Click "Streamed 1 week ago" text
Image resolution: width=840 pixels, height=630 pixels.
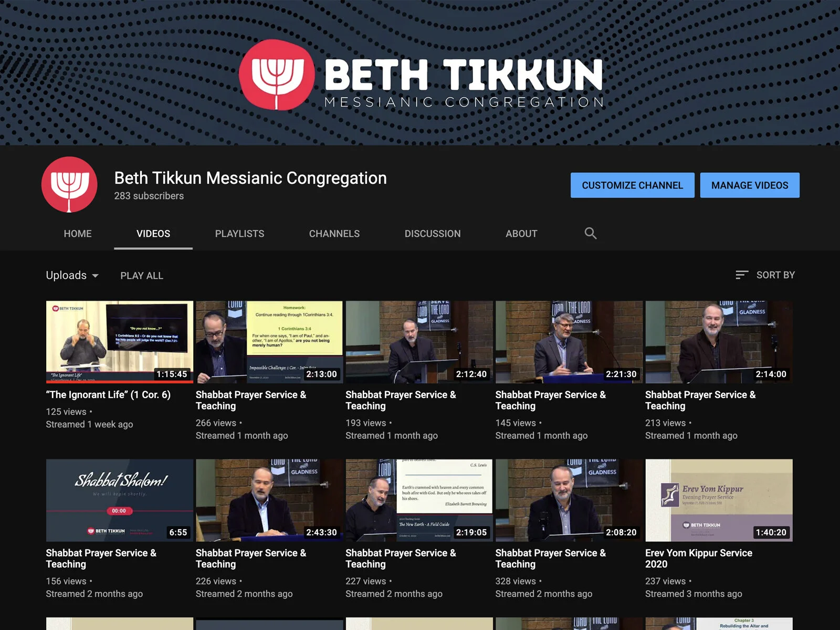point(89,424)
